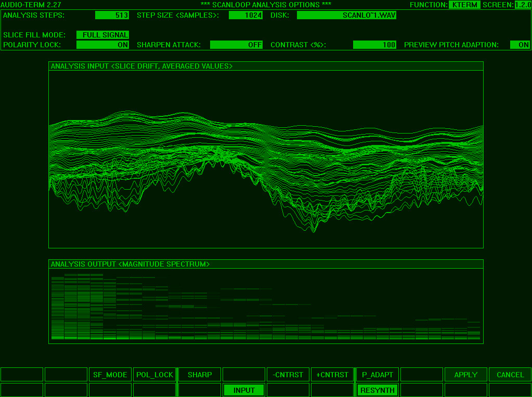Screen dimensions: 532x397
Task: Click CANCEL to discard analysis options
Action: (x=509, y=374)
